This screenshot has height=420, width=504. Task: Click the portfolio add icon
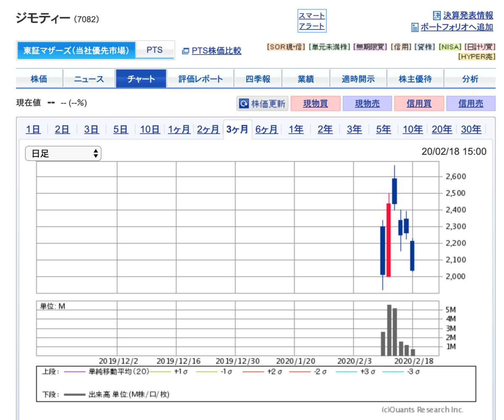[x=415, y=27]
